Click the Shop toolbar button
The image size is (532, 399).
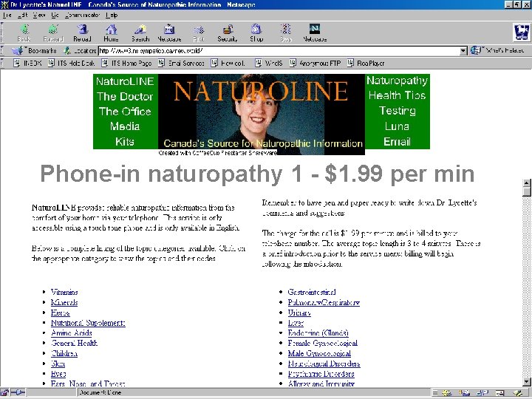[x=256, y=33]
